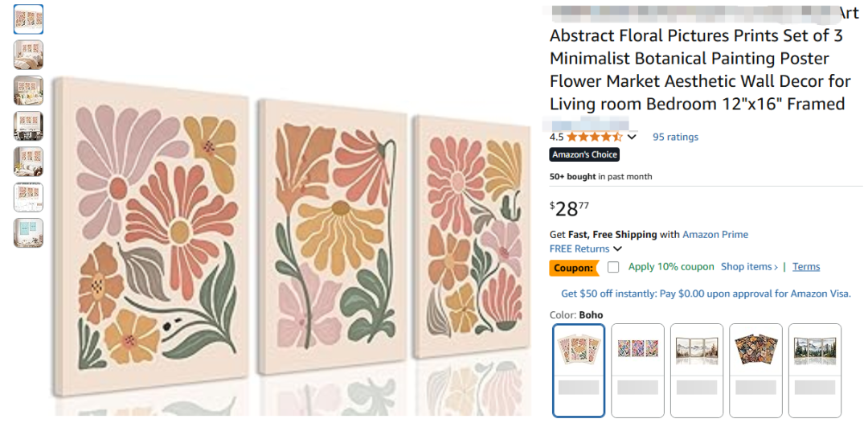
Task: Open the coupon Terms link
Action: (x=806, y=267)
